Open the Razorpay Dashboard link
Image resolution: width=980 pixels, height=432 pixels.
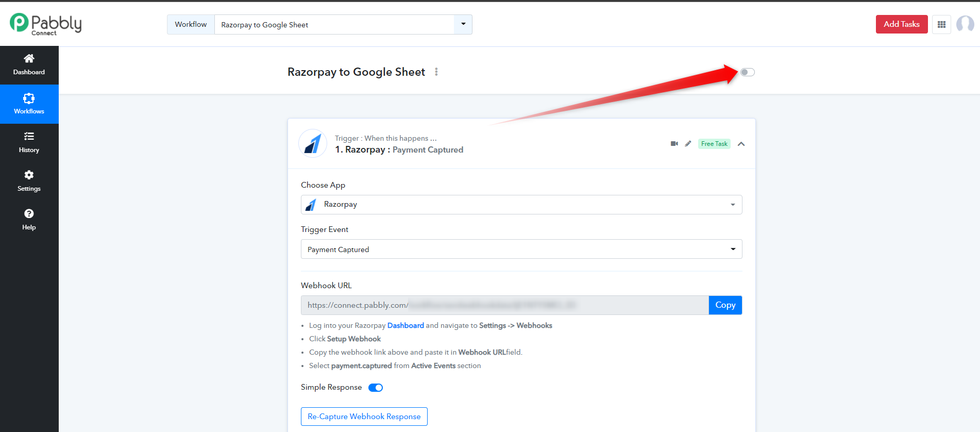[x=405, y=325]
